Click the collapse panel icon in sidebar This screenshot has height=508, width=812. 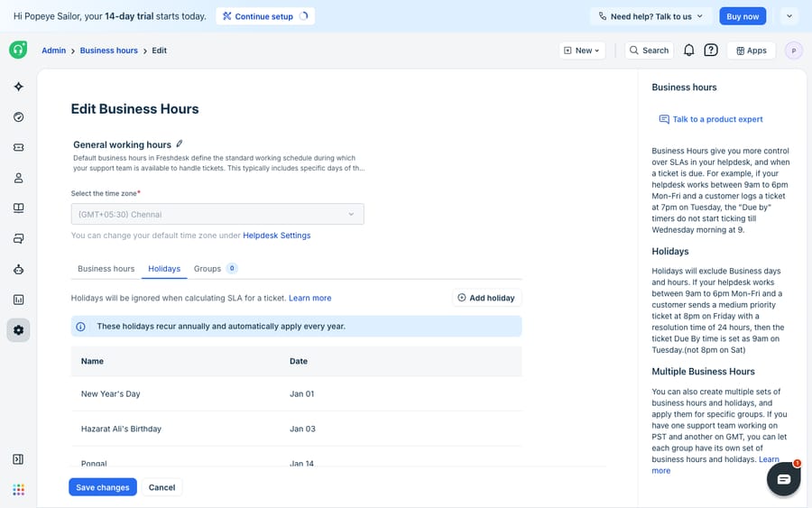click(18, 459)
